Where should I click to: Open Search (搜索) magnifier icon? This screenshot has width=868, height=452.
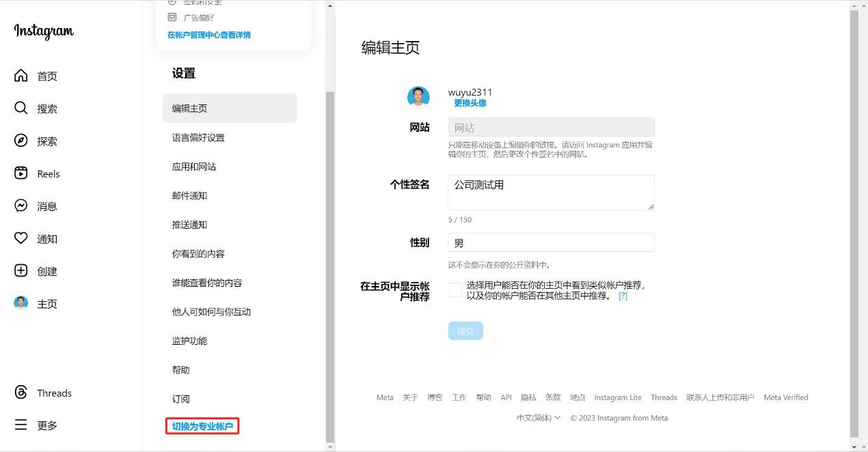pos(21,108)
